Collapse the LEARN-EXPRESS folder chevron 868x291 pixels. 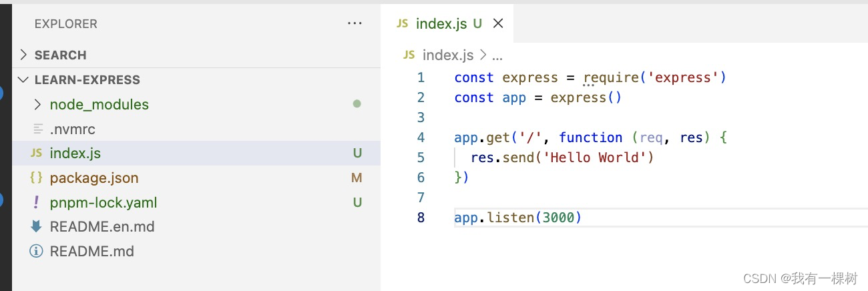click(x=24, y=79)
